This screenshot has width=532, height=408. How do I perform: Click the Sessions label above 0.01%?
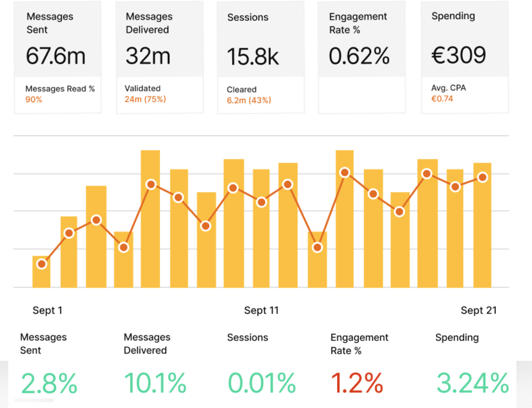tap(248, 338)
